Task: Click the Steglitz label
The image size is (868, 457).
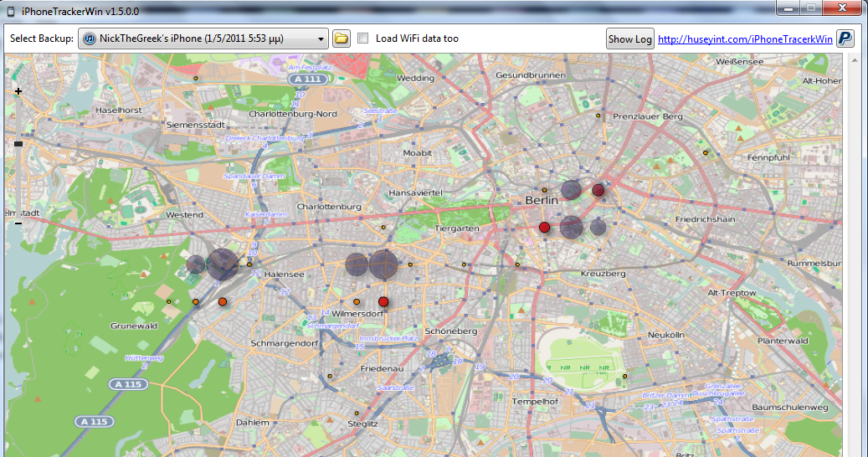Action: tap(362, 424)
